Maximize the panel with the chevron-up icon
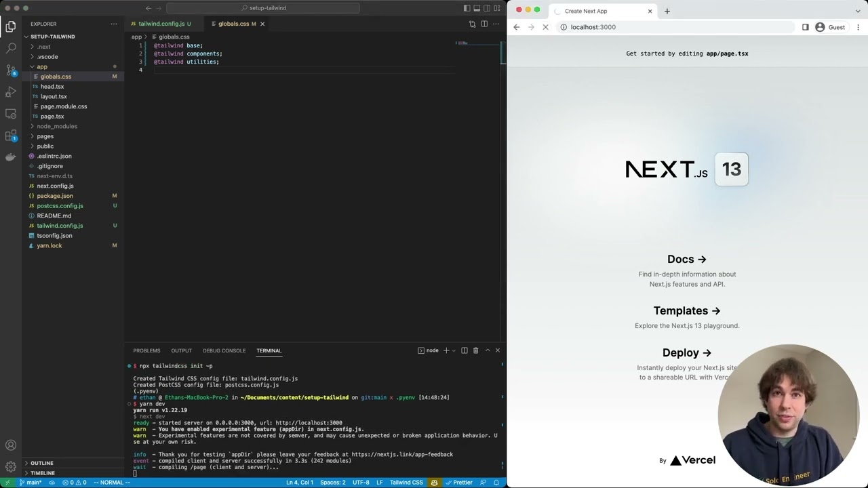868x488 pixels. (487, 350)
